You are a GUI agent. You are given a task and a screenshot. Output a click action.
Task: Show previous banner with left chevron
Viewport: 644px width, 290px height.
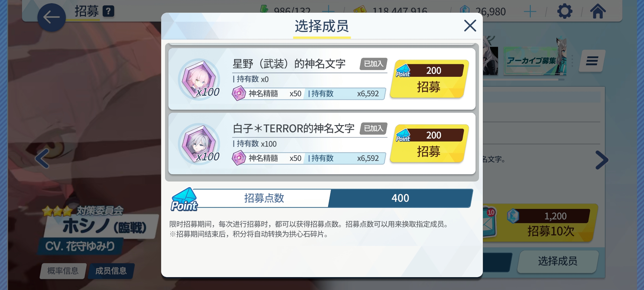[x=42, y=159]
